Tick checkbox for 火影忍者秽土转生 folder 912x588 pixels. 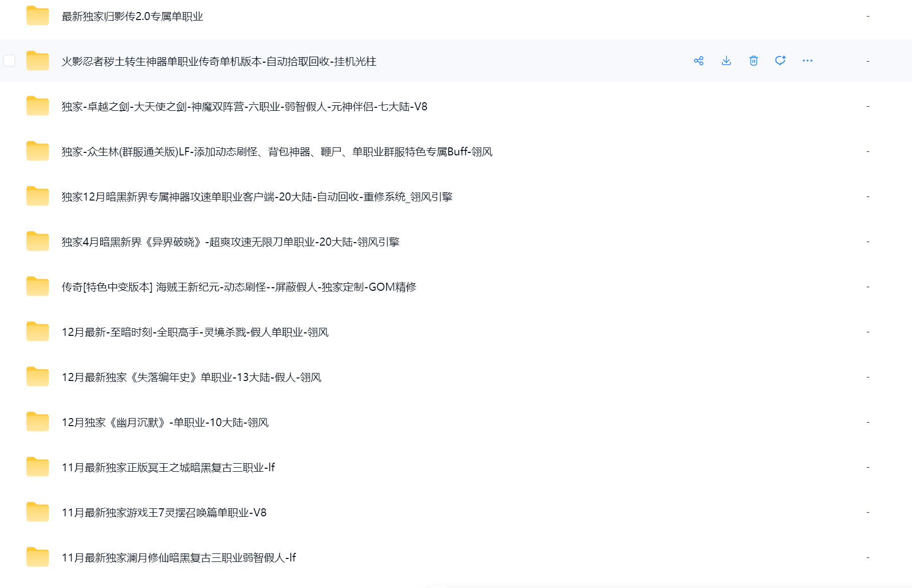coord(9,61)
